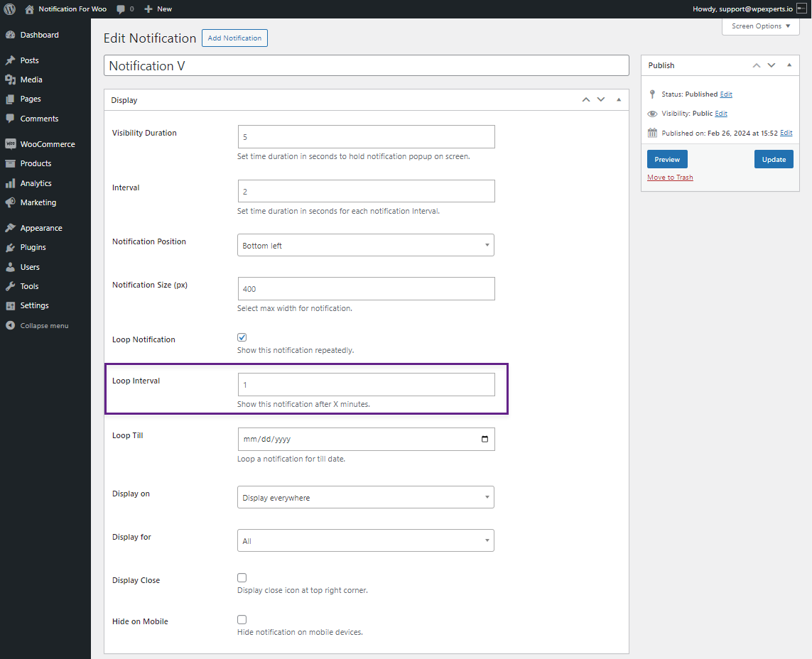Click the Plugins plug icon
This screenshot has width=812, height=659.
(11, 247)
